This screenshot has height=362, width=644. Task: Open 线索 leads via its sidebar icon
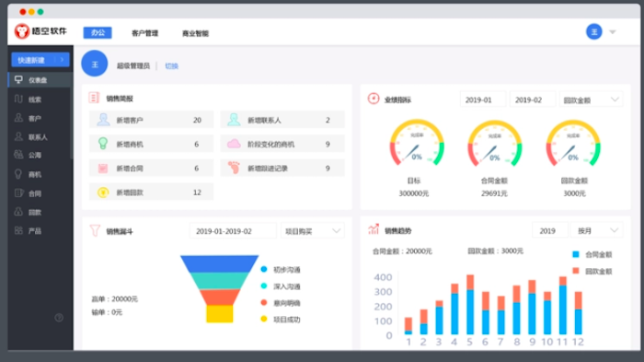(18, 99)
